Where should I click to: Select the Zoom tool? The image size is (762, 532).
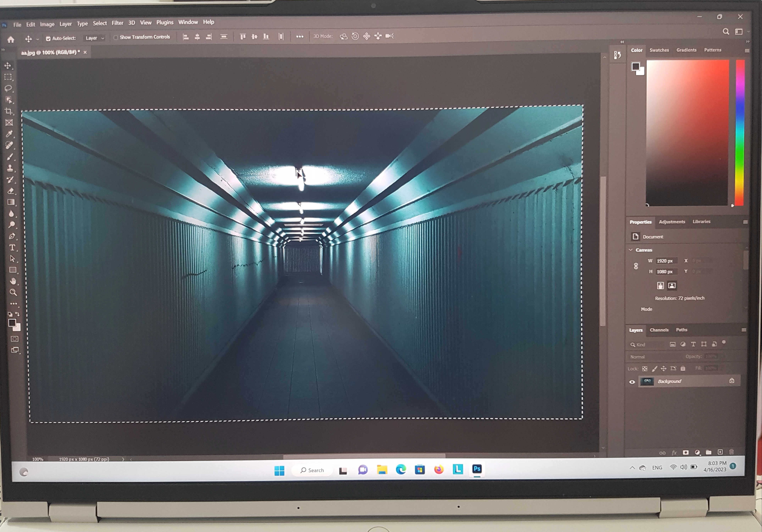click(13, 292)
